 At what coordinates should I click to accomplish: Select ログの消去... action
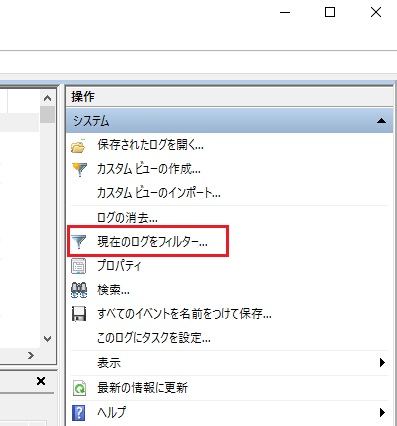(x=127, y=218)
